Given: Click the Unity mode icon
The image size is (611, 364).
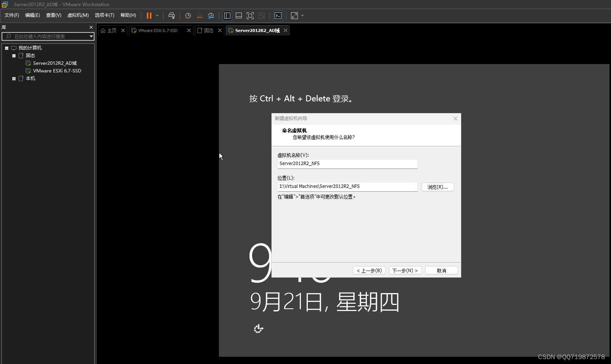Looking at the screenshot, I should [262, 16].
